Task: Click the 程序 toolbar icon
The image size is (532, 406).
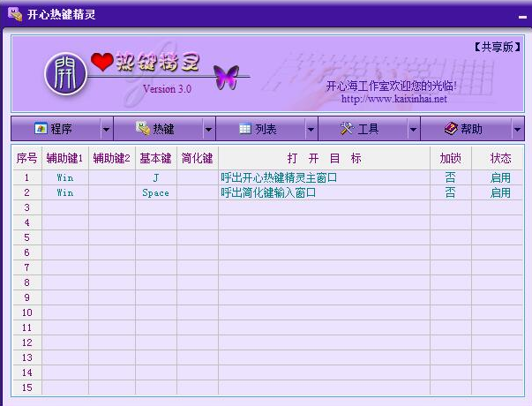Action: (41, 129)
